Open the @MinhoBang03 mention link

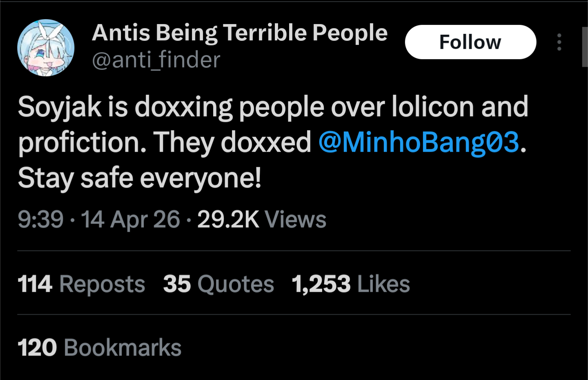tap(419, 143)
